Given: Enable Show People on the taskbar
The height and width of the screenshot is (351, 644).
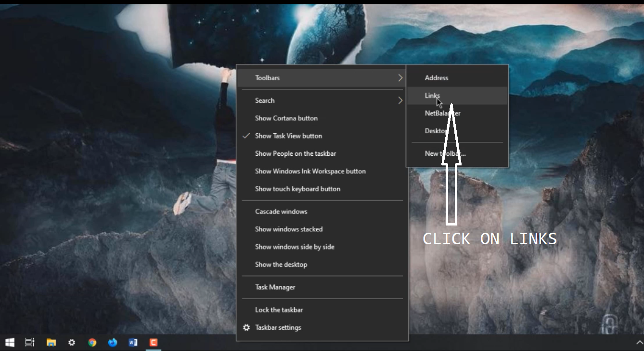Looking at the screenshot, I should [322, 154].
